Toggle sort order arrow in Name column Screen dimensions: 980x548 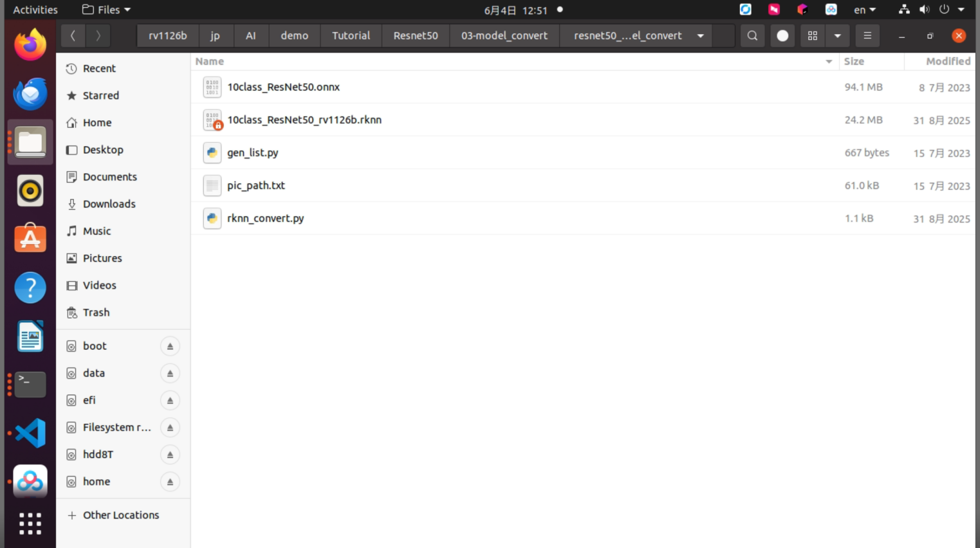click(829, 62)
